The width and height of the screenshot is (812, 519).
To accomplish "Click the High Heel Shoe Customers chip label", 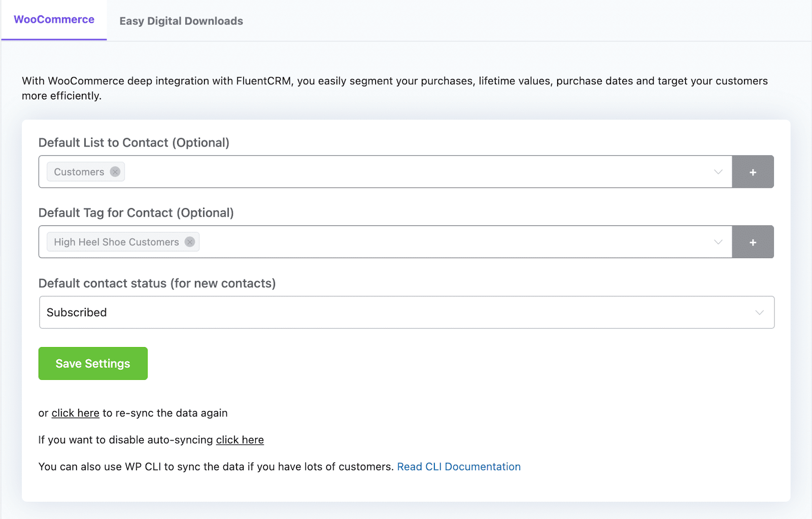I will (116, 242).
